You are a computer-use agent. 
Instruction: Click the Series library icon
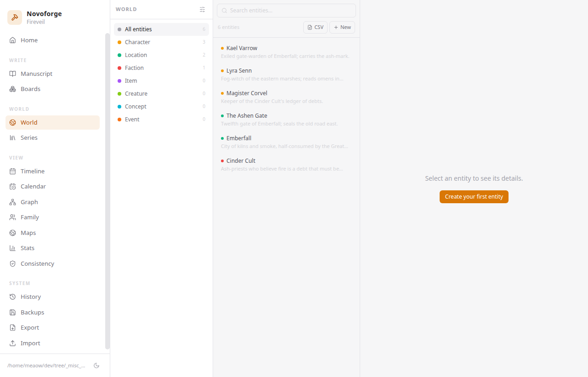pyautogui.click(x=12, y=138)
